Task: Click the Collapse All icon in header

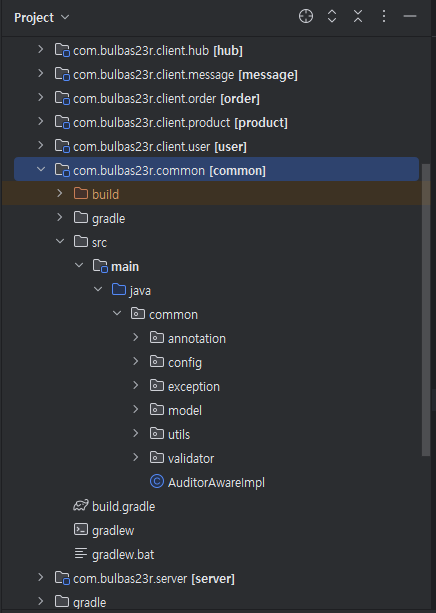Action: coord(358,16)
